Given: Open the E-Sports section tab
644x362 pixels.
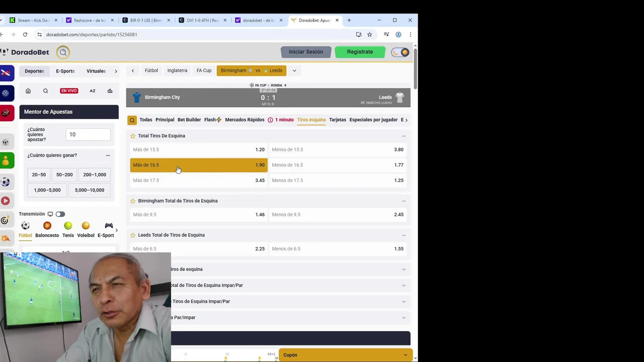Looking at the screenshot, I should pos(65,71).
